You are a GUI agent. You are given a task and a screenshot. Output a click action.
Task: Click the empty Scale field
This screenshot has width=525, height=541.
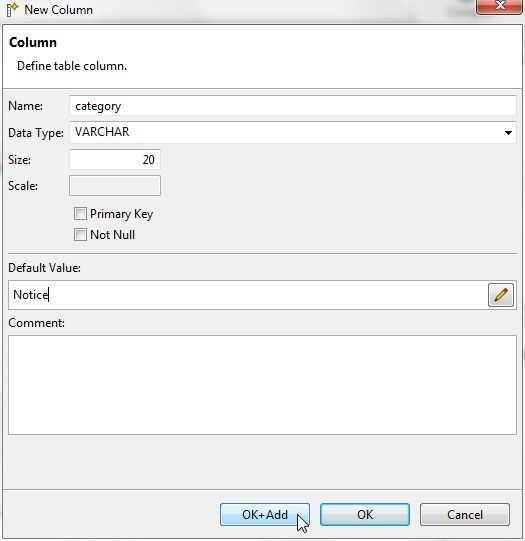point(115,186)
